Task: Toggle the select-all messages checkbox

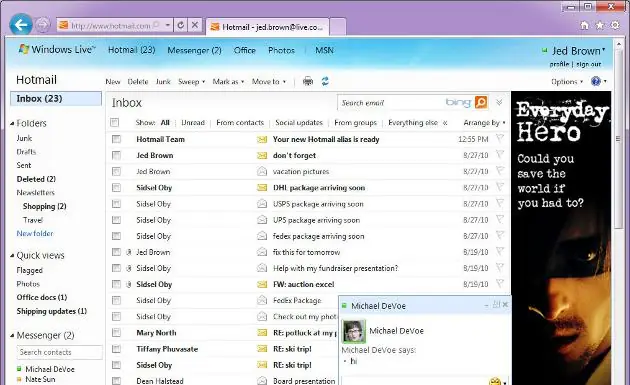Action: (115, 123)
